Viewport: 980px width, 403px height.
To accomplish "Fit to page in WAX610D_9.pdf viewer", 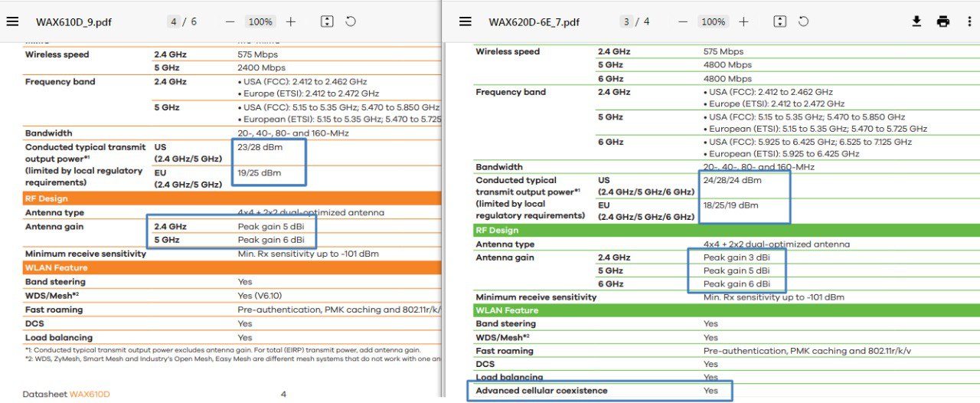I will point(327,21).
